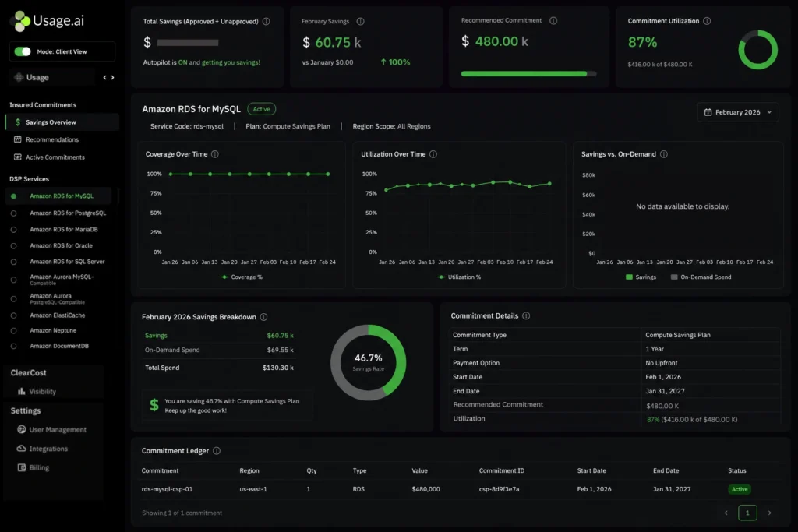The height and width of the screenshot is (532, 798).
Task: Click info icon beside Utilization Over Time
Action: tap(433, 154)
